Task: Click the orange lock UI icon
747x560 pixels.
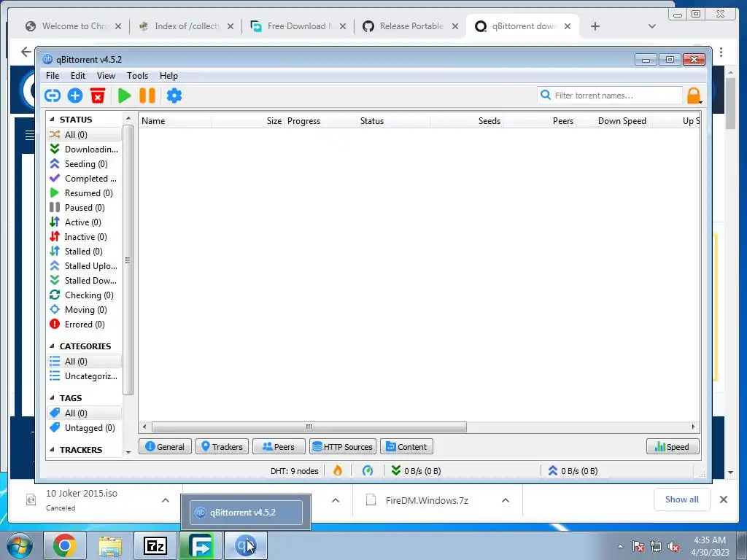Action: pyautogui.click(x=694, y=96)
